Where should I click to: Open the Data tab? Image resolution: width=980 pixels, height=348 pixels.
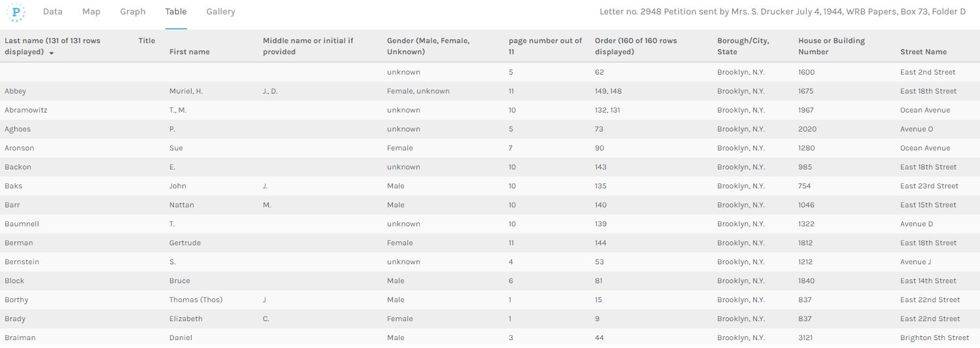(x=53, y=12)
